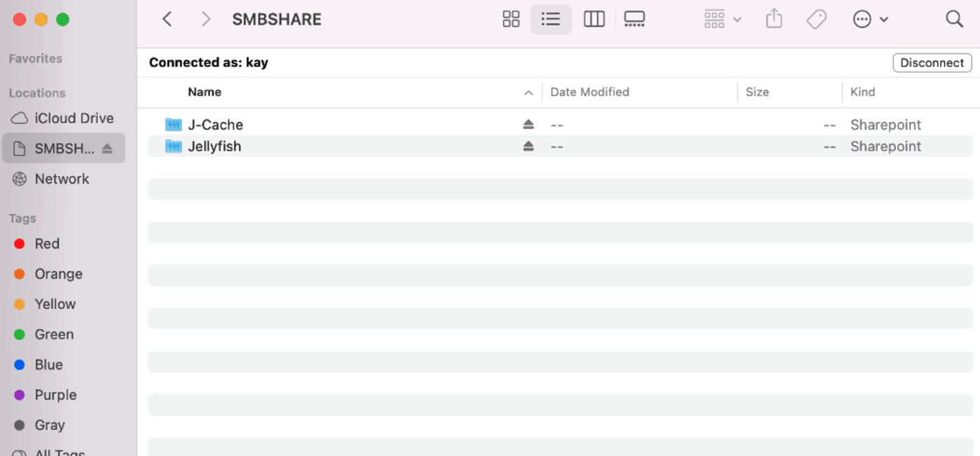
Task: Open the Finder search
Action: coord(954,20)
